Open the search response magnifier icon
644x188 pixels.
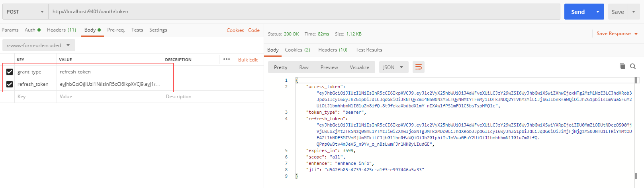point(633,66)
